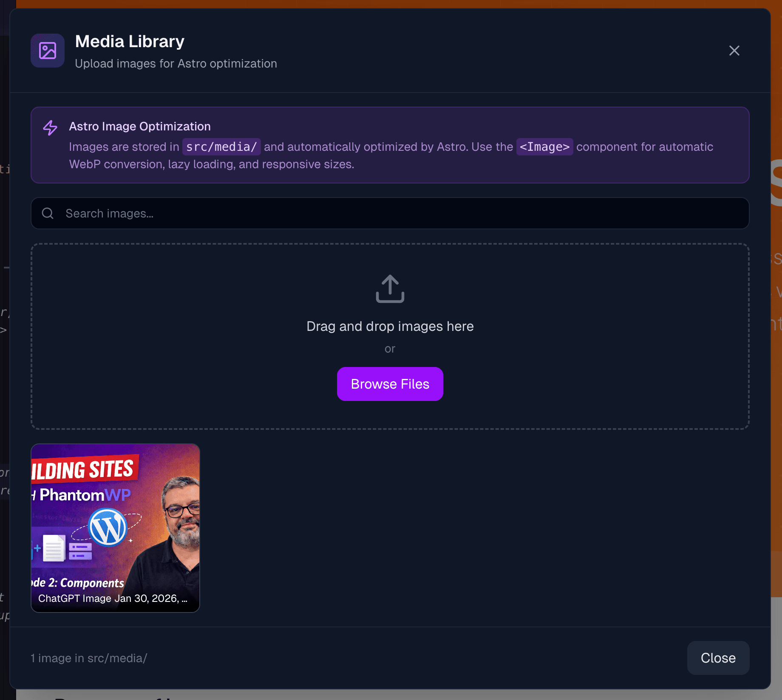Viewport: 782px width, 700px height.
Task: Click the X icon to dismiss the dialog
Action: click(734, 51)
